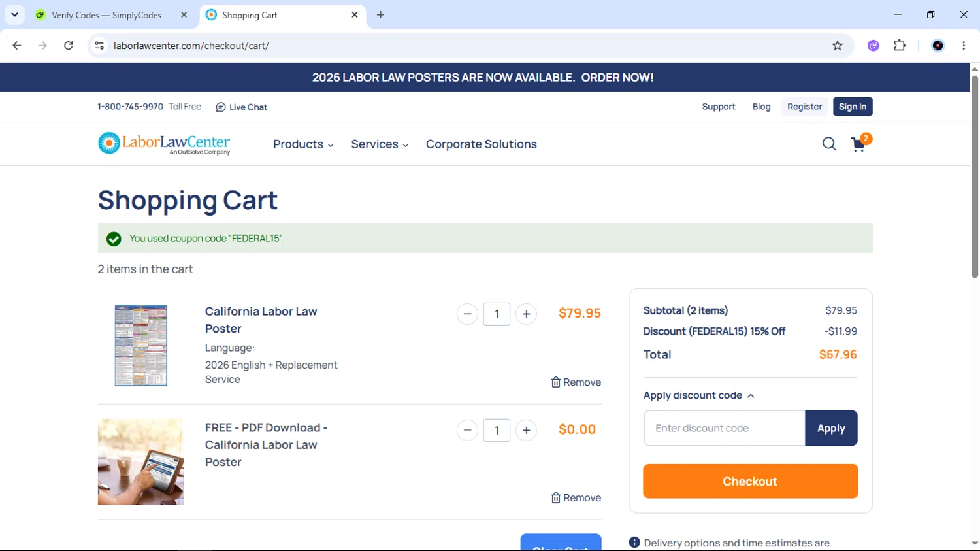Open the FREE PDF Download tablet thumbnail
980x551 pixels.
pyautogui.click(x=141, y=462)
